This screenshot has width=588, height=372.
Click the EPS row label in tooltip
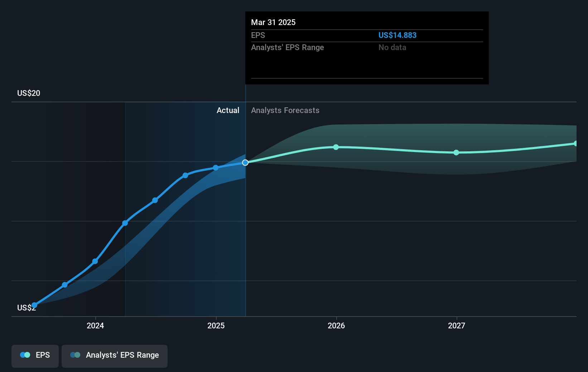258,35
